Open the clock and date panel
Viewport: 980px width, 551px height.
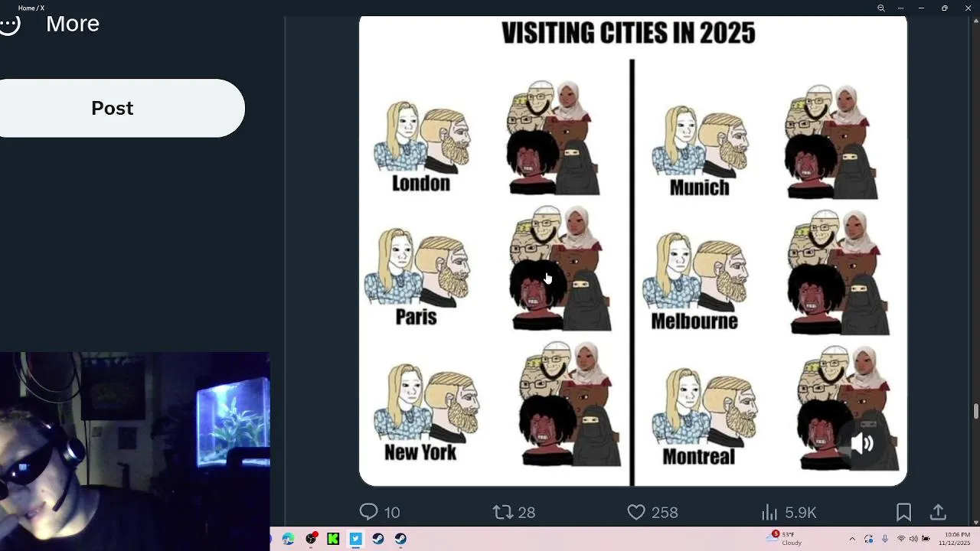click(957, 539)
